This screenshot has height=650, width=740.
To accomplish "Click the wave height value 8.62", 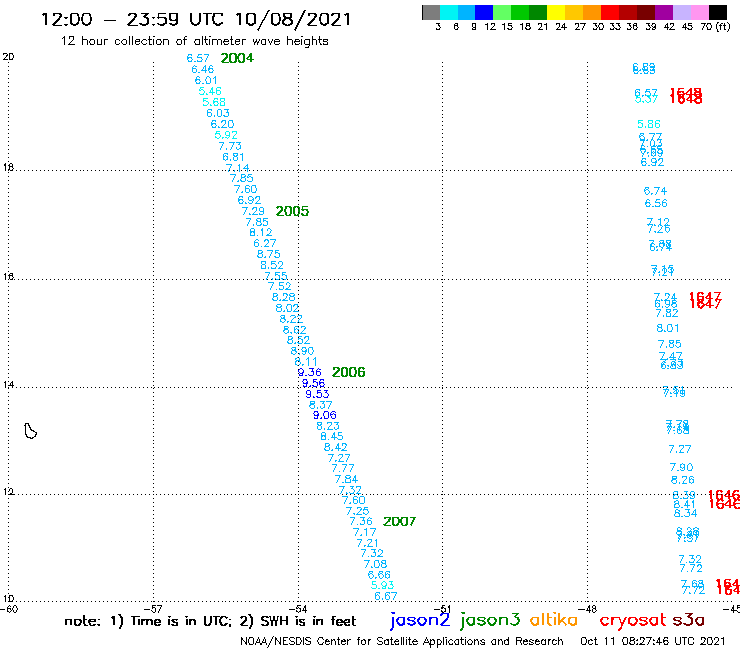I will point(294,329).
